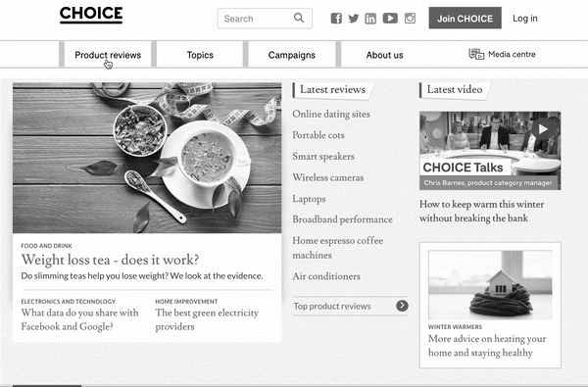Open 'The best green electricity providers' article
Viewport: 588px width, 387px height.
pyautogui.click(x=207, y=319)
